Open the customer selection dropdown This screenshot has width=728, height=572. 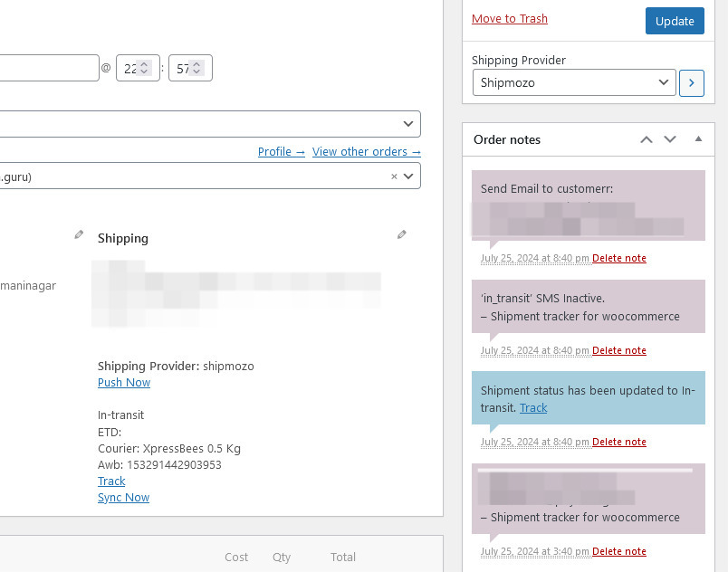tap(210, 176)
